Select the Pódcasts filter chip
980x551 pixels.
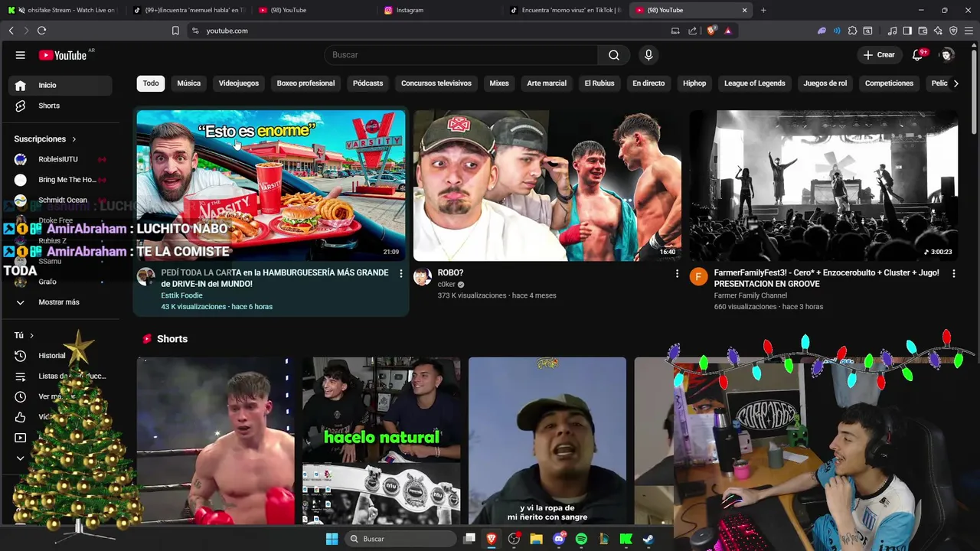point(367,83)
